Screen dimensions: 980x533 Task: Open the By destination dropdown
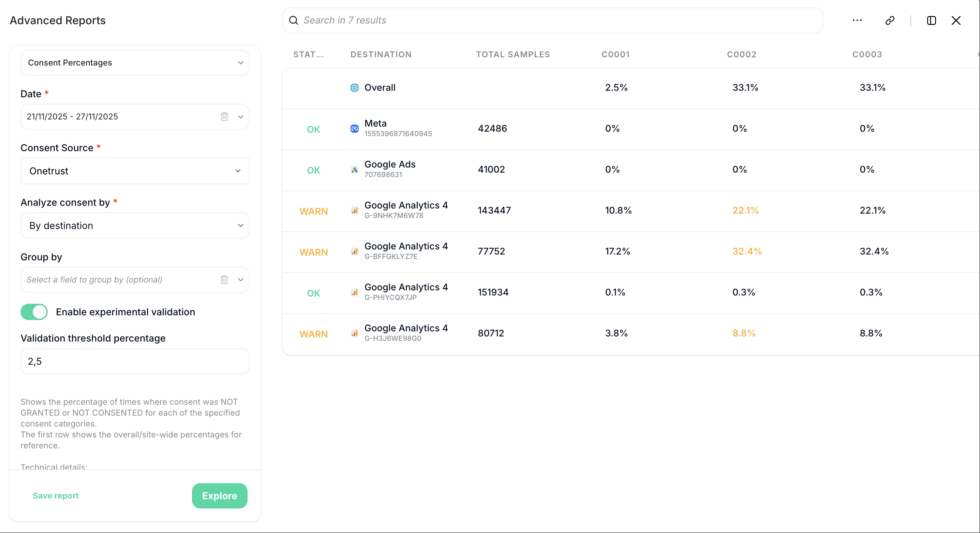(x=135, y=226)
